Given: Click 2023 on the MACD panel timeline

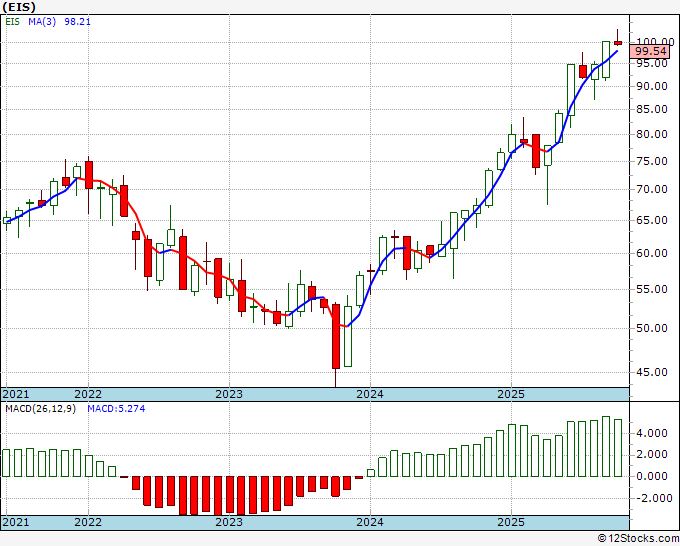Looking at the screenshot, I should [229, 522].
